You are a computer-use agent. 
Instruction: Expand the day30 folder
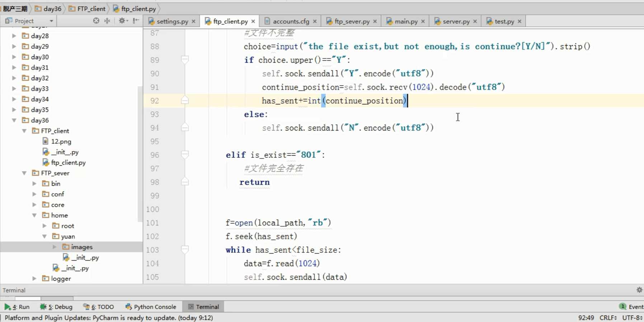coord(14,57)
